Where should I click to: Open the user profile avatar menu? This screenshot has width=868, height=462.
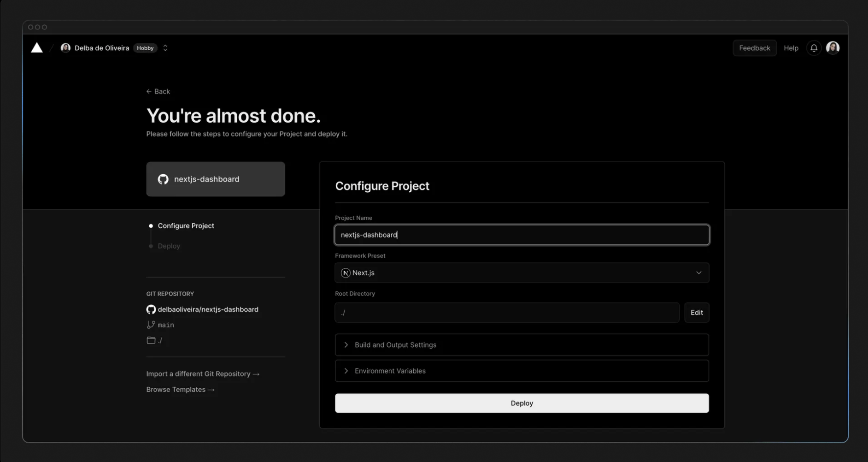(x=833, y=48)
